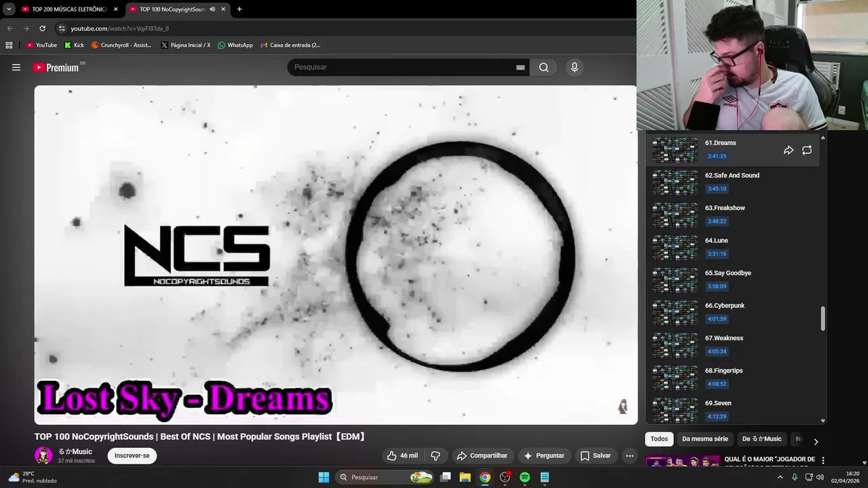This screenshot has width=868, height=488.
Task: Click the Perguntar button
Action: tap(543, 455)
